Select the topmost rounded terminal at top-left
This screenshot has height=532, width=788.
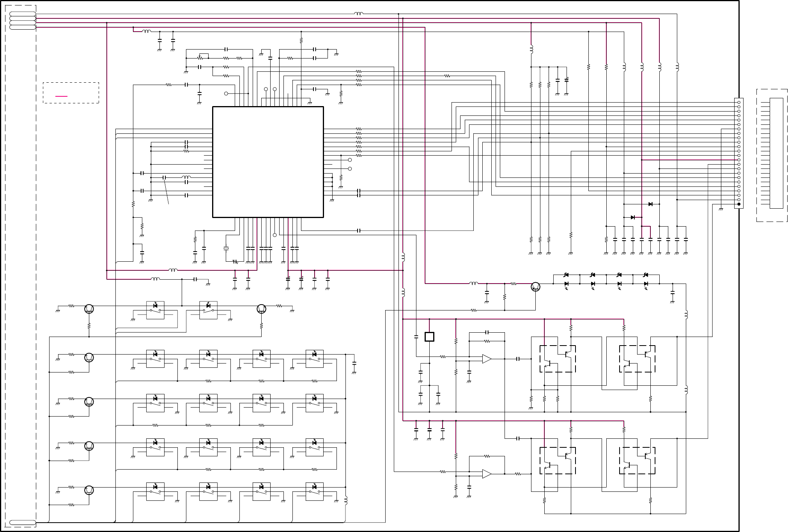point(23,14)
